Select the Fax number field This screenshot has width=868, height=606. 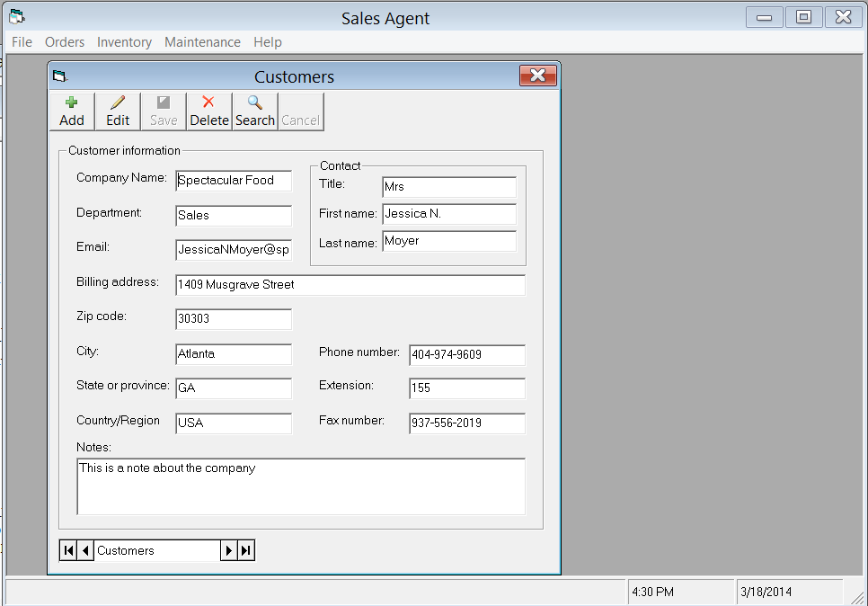pyautogui.click(x=465, y=423)
